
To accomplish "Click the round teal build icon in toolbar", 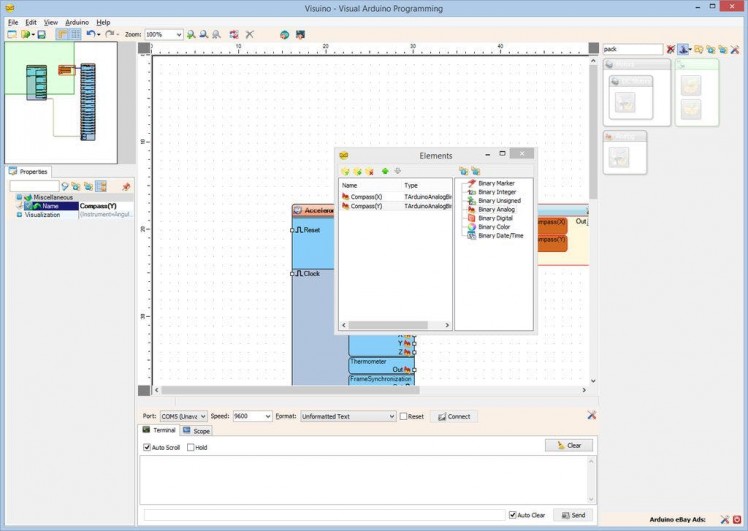I will pyautogui.click(x=284, y=34).
